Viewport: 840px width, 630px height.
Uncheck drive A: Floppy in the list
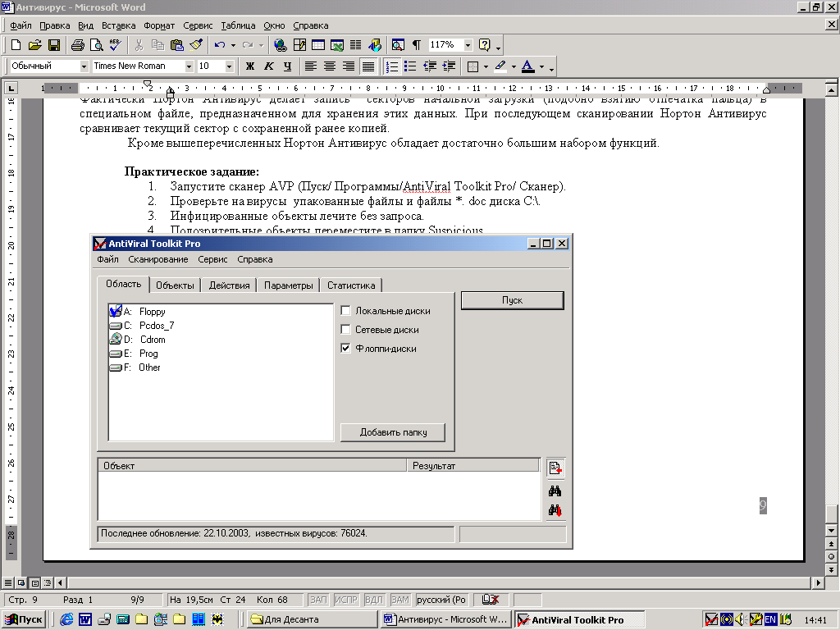point(115,311)
